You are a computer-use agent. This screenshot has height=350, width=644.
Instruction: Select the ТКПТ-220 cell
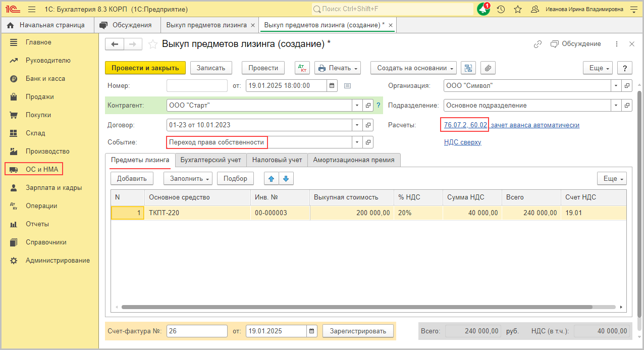[197, 213]
